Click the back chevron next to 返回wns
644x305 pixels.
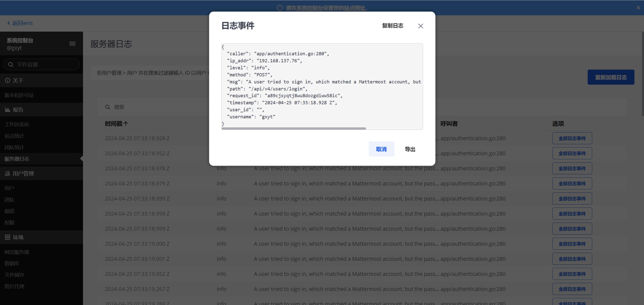click(9, 23)
